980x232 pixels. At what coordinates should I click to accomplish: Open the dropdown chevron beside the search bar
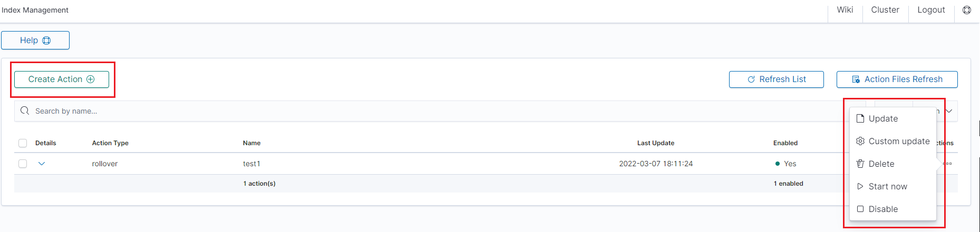(x=949, y=111)
